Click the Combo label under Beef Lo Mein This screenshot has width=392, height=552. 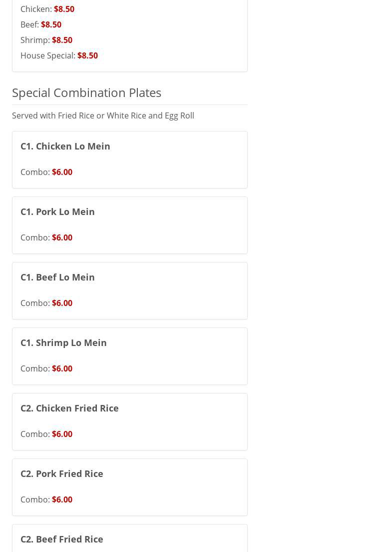pyautogui.click(x=35, y=303)
